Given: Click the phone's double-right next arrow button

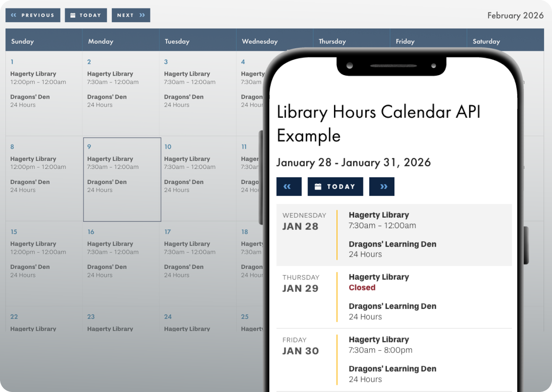Looking at the screenshot, I should [x=382, y=187].
